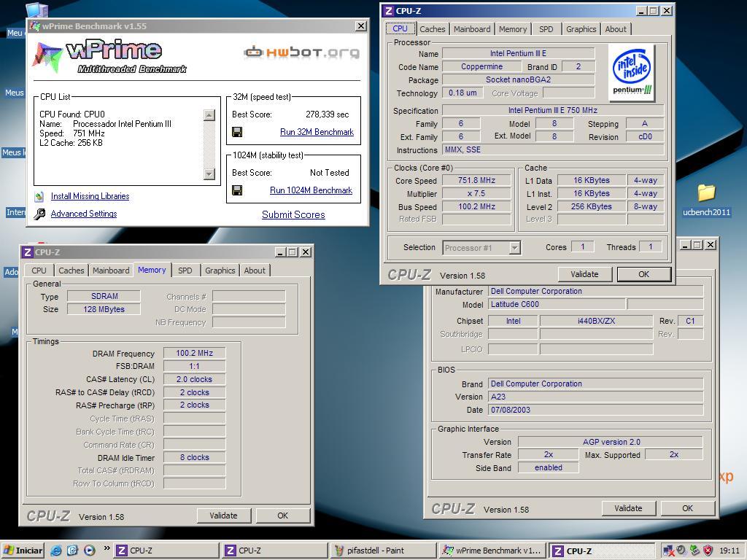Click the wPrime logo image
The width and height of the screenshot is (747, 560).
tap(109, 56)
